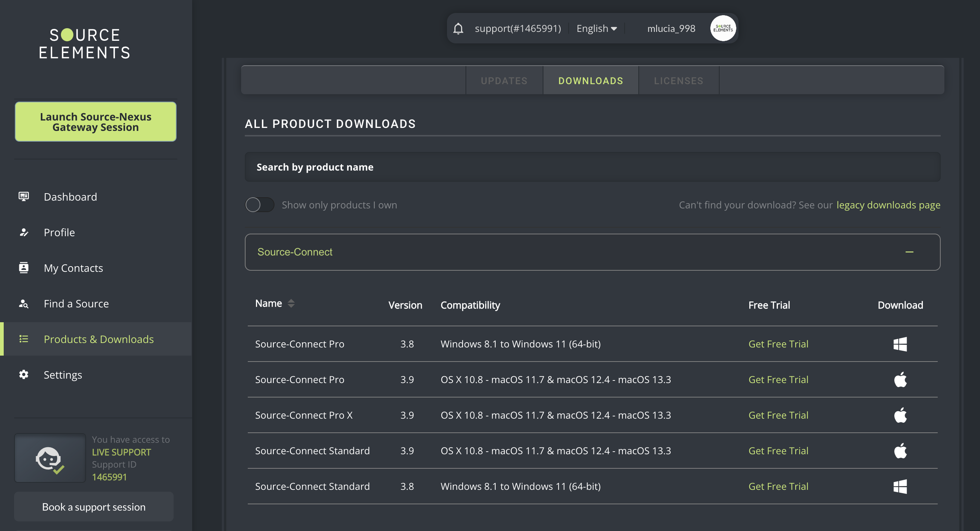This screenshot has width=980, height=531.
Task: Get Free Trial for Source-Connect Pro X
Action: pos(778,415)
